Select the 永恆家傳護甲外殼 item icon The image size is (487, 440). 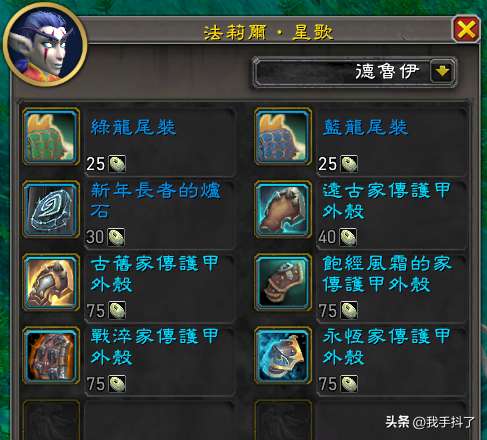283,356
